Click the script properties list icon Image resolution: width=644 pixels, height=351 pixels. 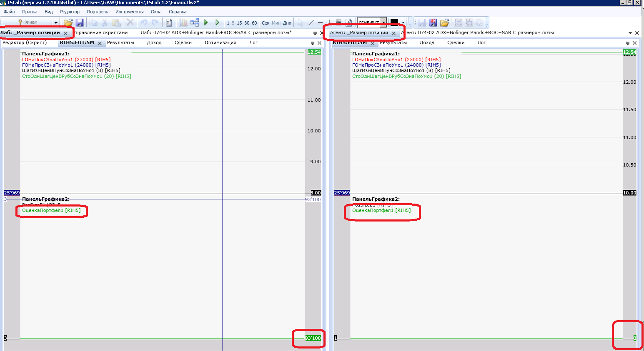point(169,22)
